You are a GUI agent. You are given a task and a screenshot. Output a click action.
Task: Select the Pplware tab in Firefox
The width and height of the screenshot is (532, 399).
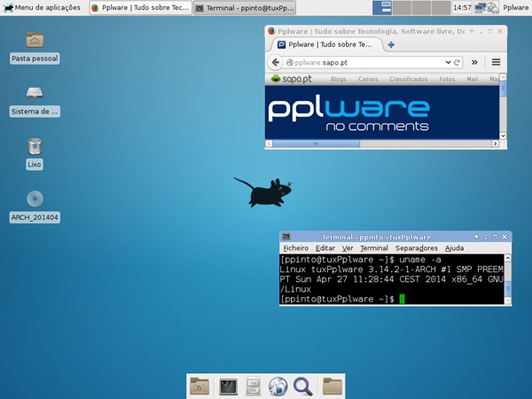[x=325, y=44]
